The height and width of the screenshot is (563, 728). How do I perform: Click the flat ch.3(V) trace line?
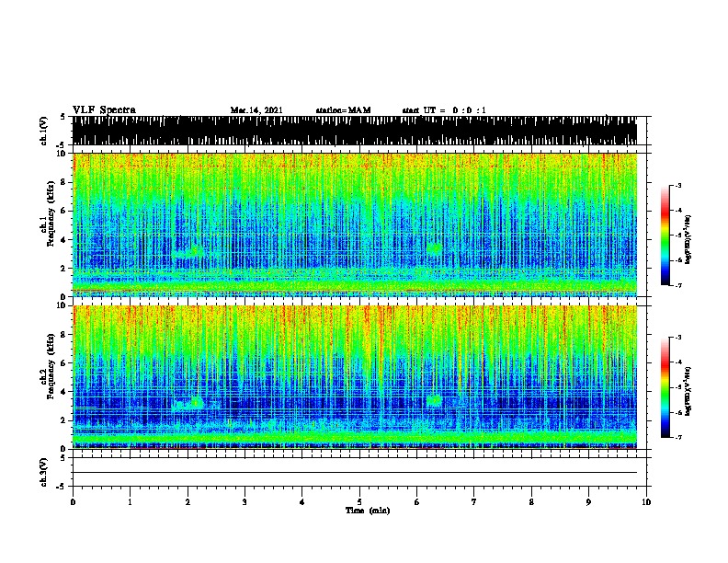tap(355, 473)
